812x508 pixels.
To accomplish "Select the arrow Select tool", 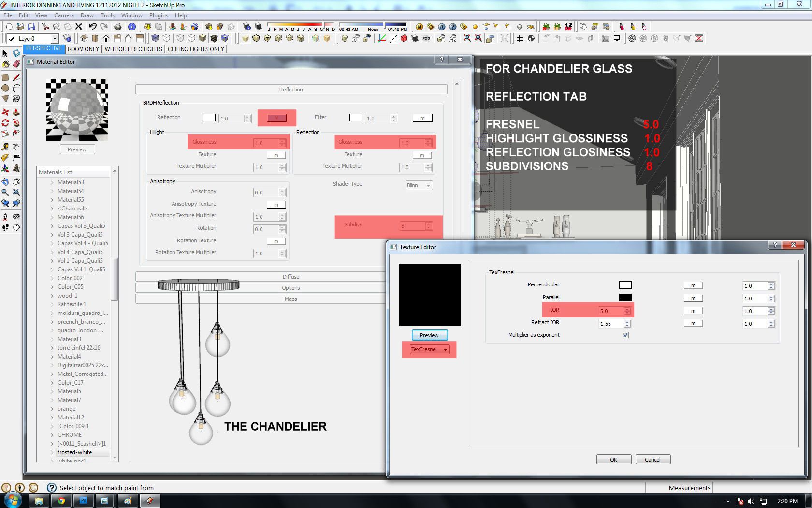I will pos(5,53).
